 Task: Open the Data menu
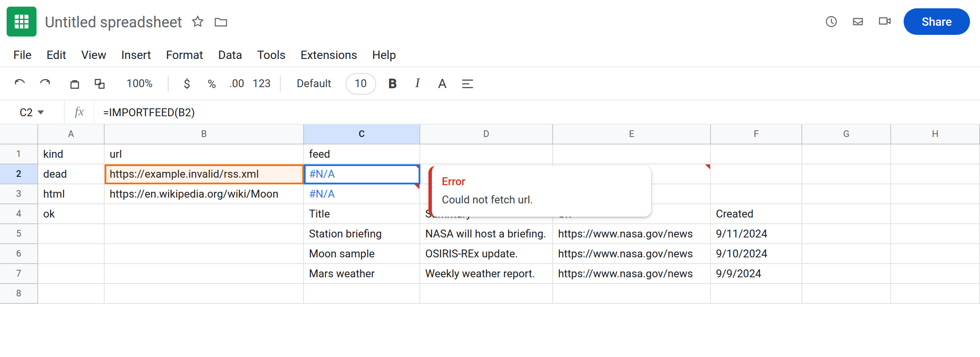tap(230, 55)
